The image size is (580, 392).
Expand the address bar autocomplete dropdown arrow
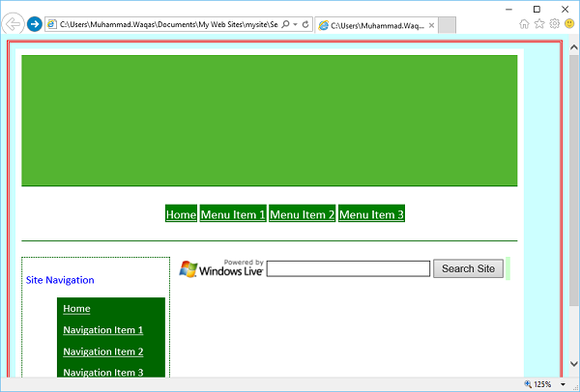pos(295,24)
